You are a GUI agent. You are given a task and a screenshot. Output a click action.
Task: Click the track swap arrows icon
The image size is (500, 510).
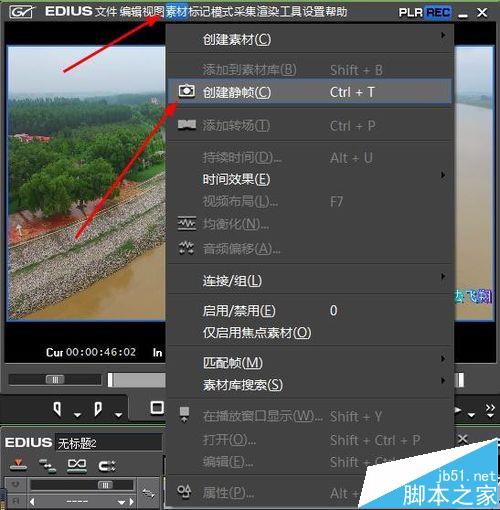click(149, 493)
